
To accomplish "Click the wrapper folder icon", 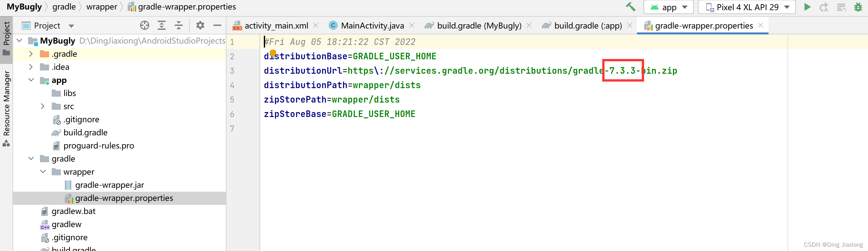I will [56, 172].
